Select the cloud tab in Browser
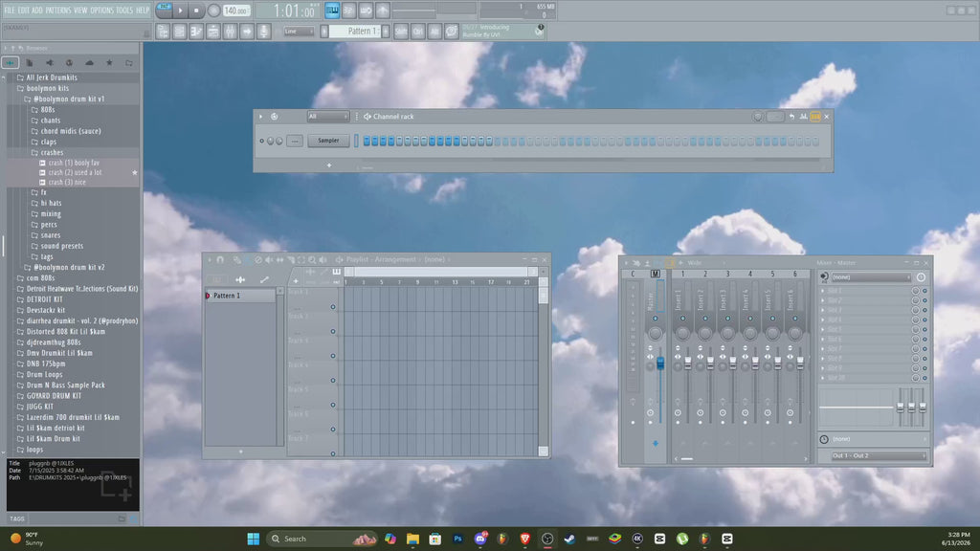The image size is (980, 551). 89,62
